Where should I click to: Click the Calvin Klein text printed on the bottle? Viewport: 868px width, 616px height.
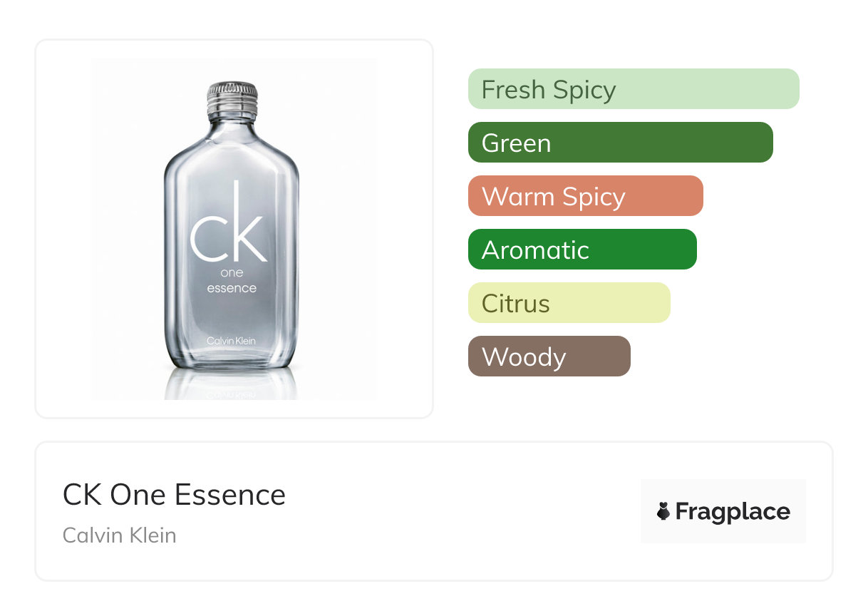[231, 341]
